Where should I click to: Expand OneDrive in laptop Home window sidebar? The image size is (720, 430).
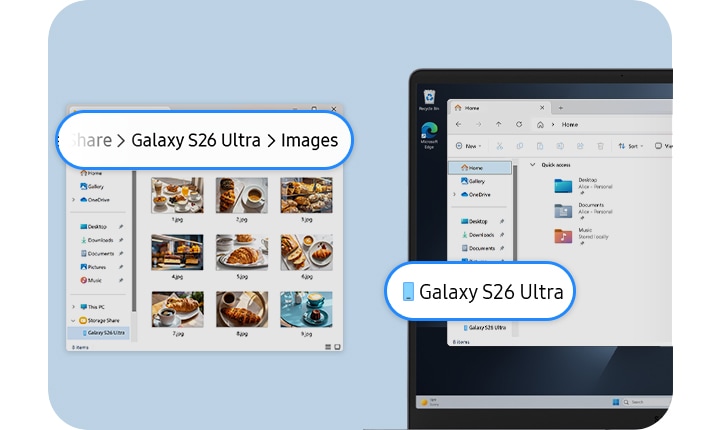tap(455, 194)
